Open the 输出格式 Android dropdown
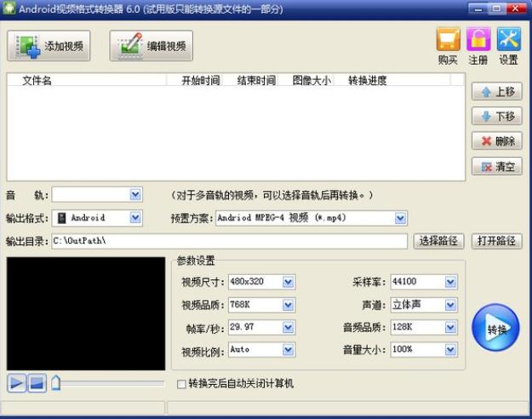 [x=97, y=218]
